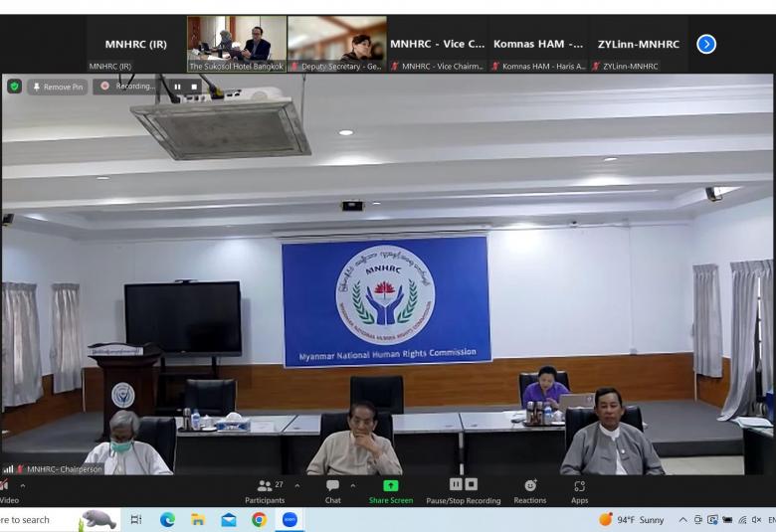
Task: Click the muted speaker volume tray icon
Action: (756, 520)
